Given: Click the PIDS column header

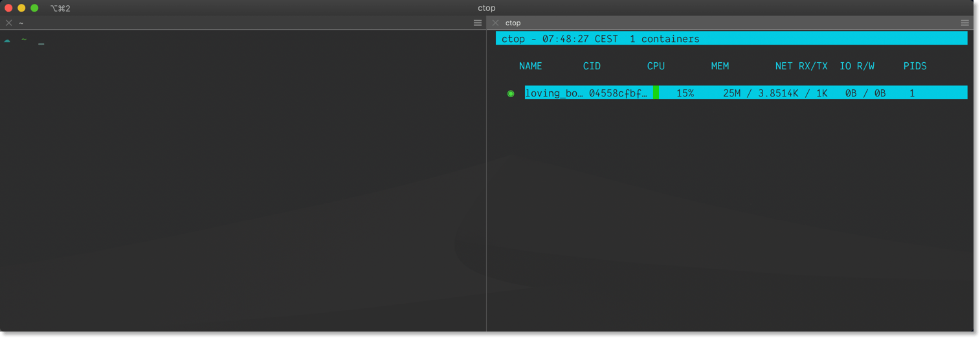Looking at the screenshot, I should (x=915, y=66).
